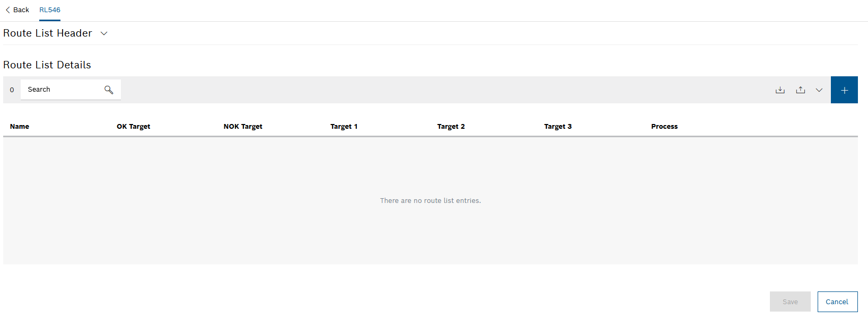The image size is (868, 319).
Task: Sort by the Name column header
Action: point(20,127)
